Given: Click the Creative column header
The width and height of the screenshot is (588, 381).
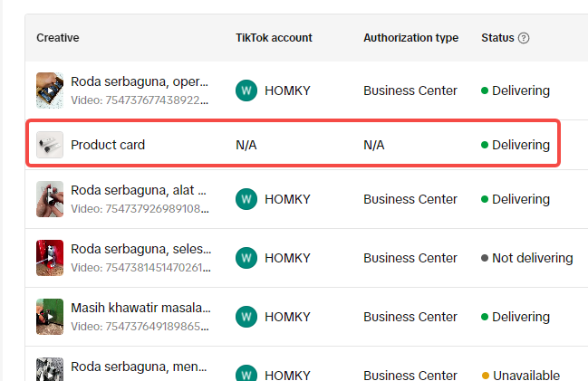Looking at the screenshot, I should 58,38.
